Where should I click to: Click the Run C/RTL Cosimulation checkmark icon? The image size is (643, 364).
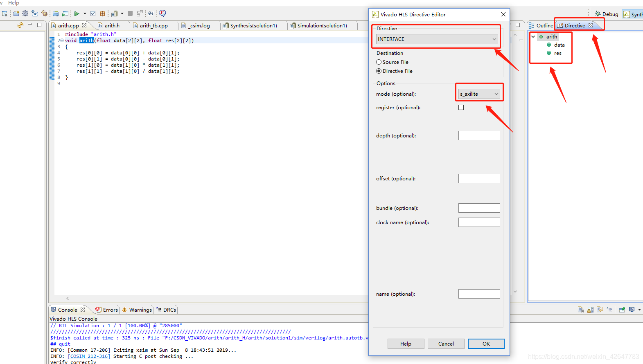click(93, 13)
